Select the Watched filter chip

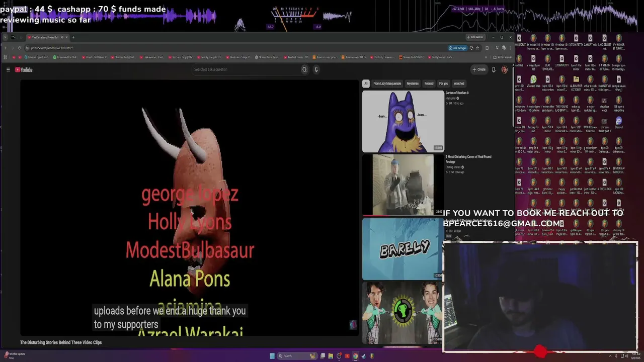459,83
